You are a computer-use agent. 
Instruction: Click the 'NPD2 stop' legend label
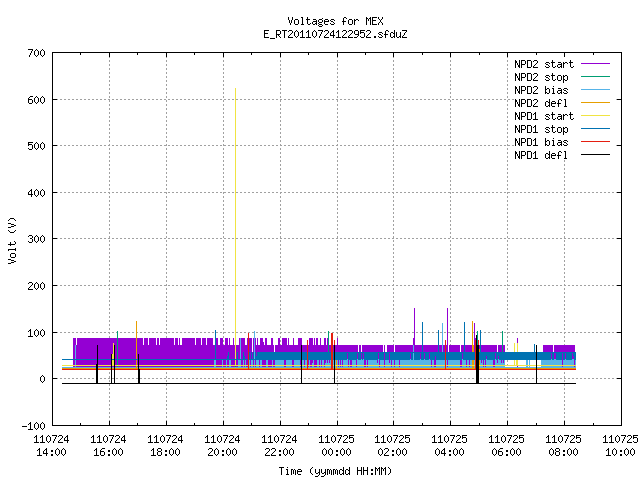pyautogui.click(x=541, y=77)
